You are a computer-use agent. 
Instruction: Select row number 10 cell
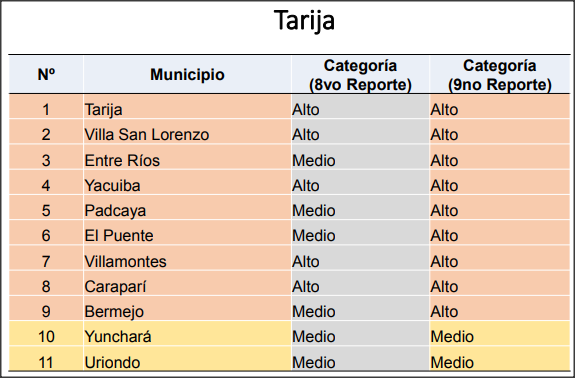tap(46, 337)
